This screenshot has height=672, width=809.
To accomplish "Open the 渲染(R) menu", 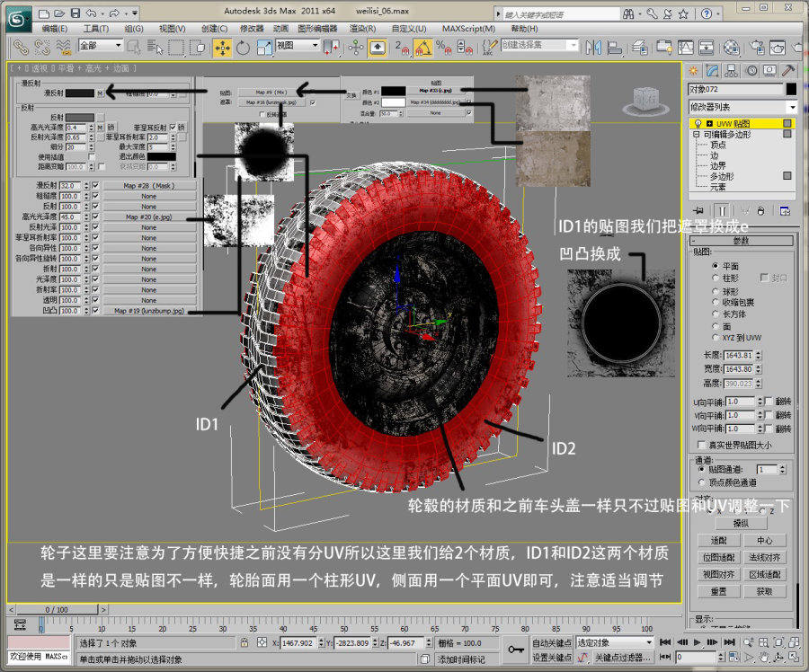I will pos(363,29).
